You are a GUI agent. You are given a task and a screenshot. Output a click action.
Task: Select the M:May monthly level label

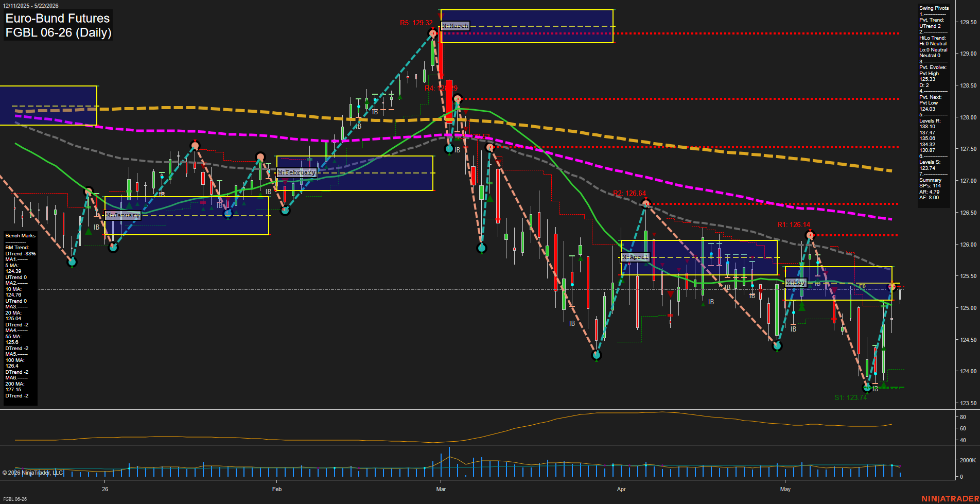796,283
